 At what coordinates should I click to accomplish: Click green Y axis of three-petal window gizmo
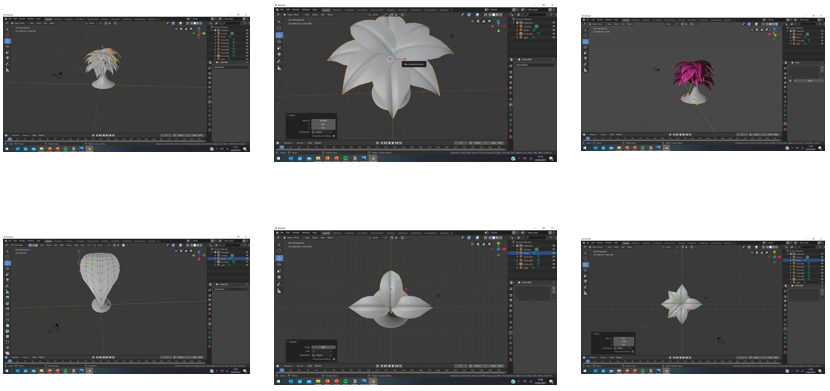click(499, 243)
